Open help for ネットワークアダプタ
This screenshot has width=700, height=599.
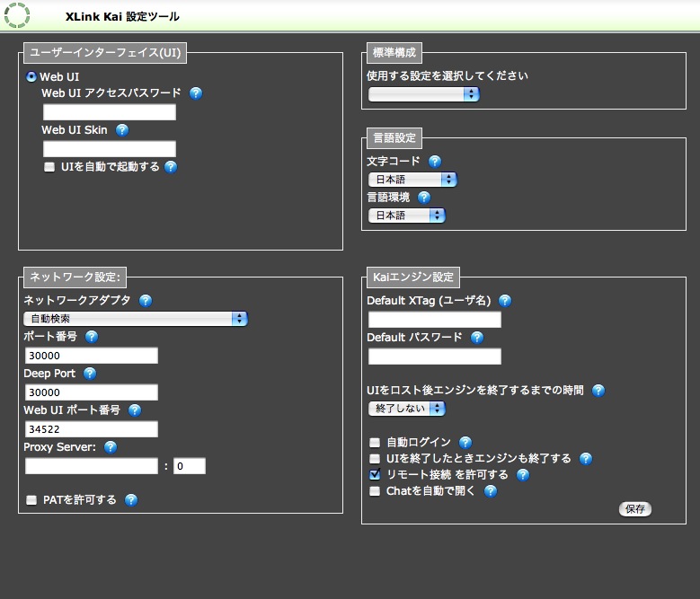tap(146, 301)
